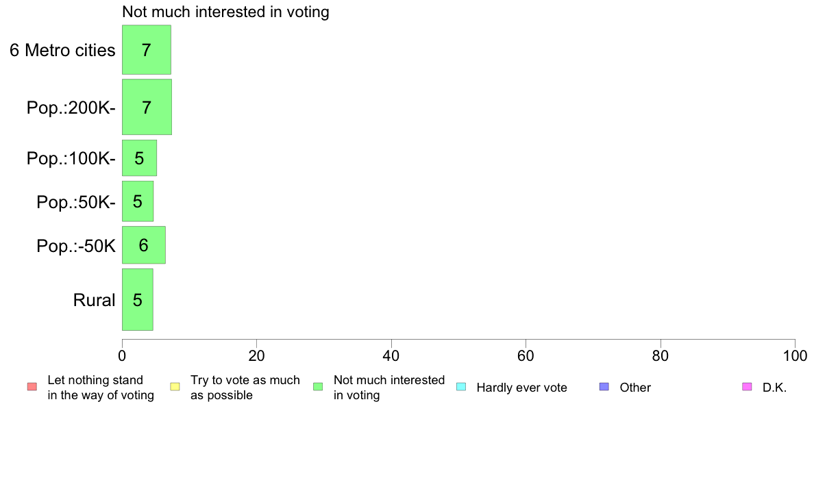Click the 'Hardly ever vote' legend label
The image size is (814, 504).
tap(521, 388)
